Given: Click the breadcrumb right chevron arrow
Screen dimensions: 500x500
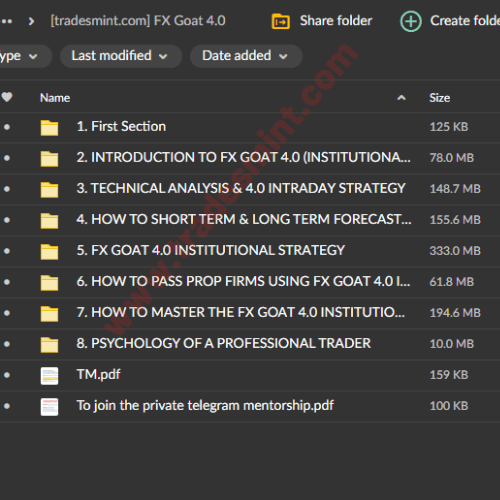Looking at the screenshot, I should click(31, 22).
